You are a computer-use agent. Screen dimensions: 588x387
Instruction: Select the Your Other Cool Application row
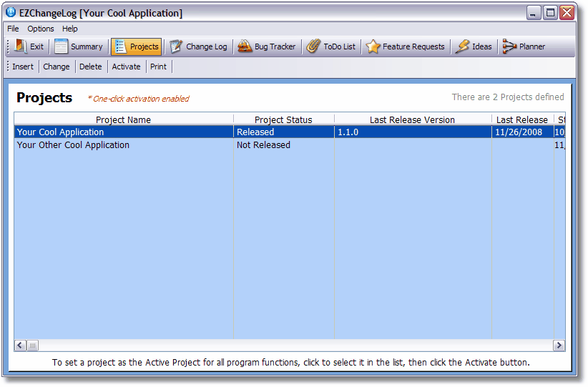pyautogui.click(x=73, y=145)
